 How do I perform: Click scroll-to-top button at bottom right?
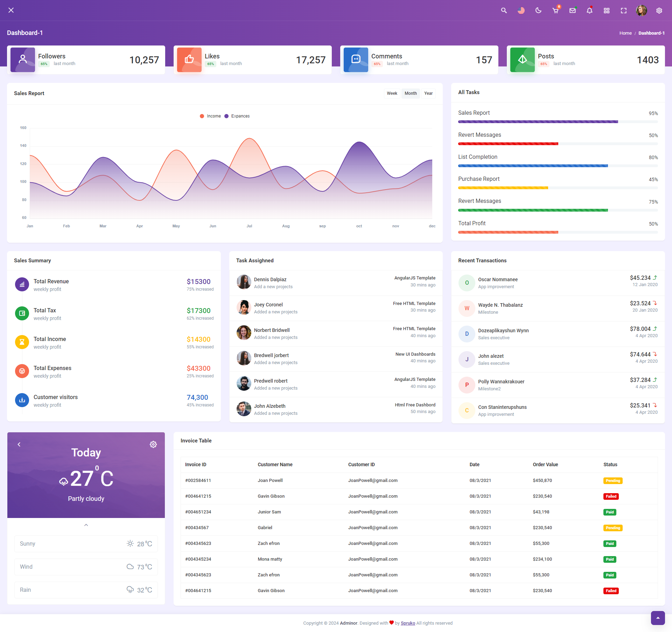(x=658, y=618)
